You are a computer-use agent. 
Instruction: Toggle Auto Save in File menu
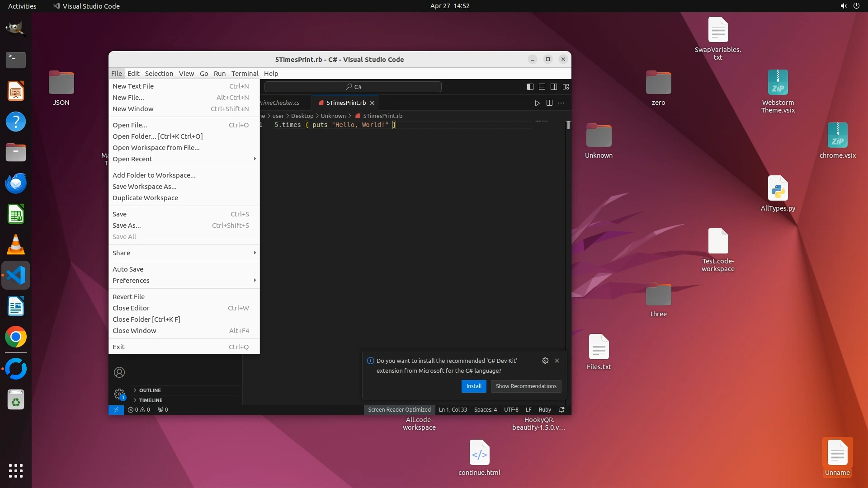(x=128, y=269)
